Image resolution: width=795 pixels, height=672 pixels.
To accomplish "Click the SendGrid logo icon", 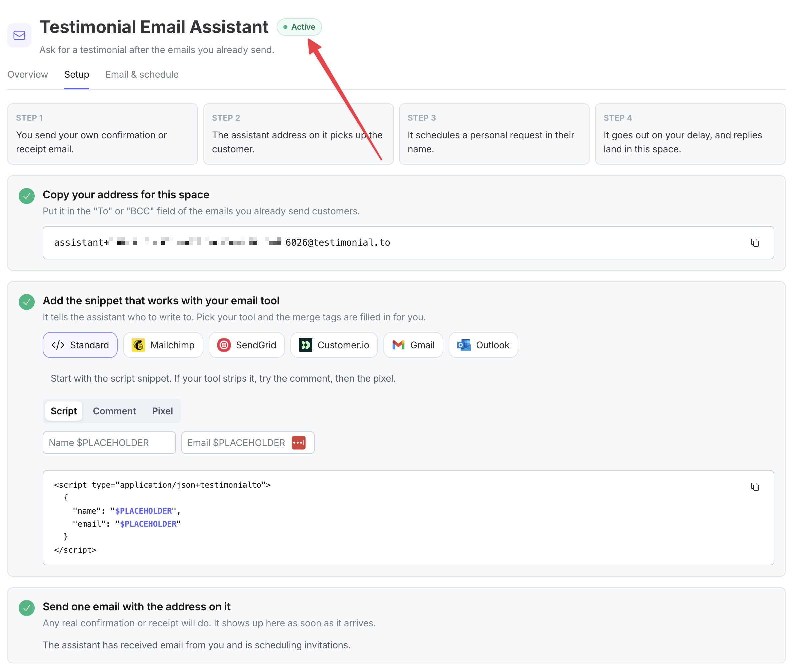I will tap(224, 345).
